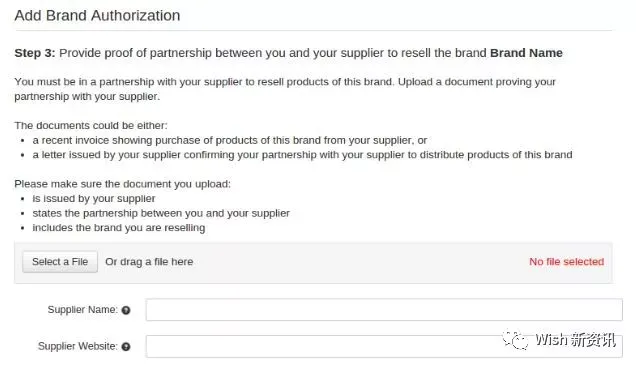The image size is (636, 368).
Task: Open the Supplier Name help tooltip icon
Action: click(126, 310)
